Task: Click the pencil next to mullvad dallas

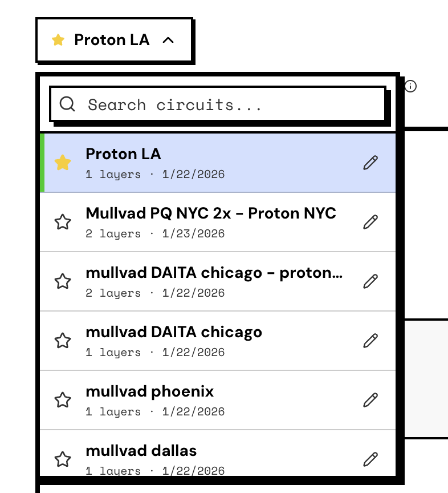Action: point(370,459)
